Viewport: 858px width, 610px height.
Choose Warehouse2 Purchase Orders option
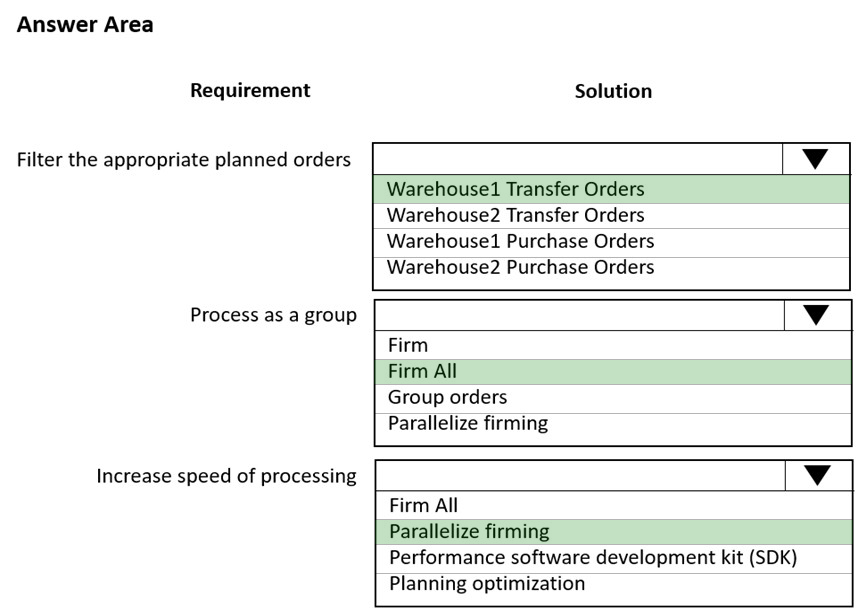pos(611,268)
